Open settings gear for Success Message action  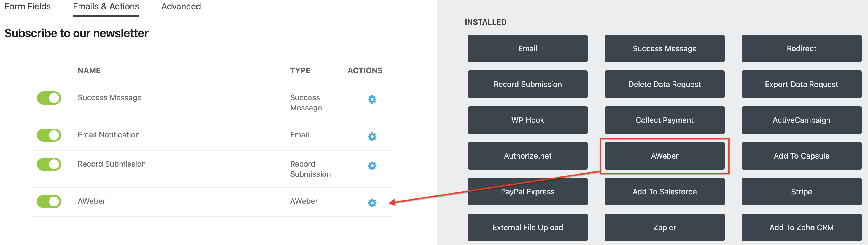372,99
